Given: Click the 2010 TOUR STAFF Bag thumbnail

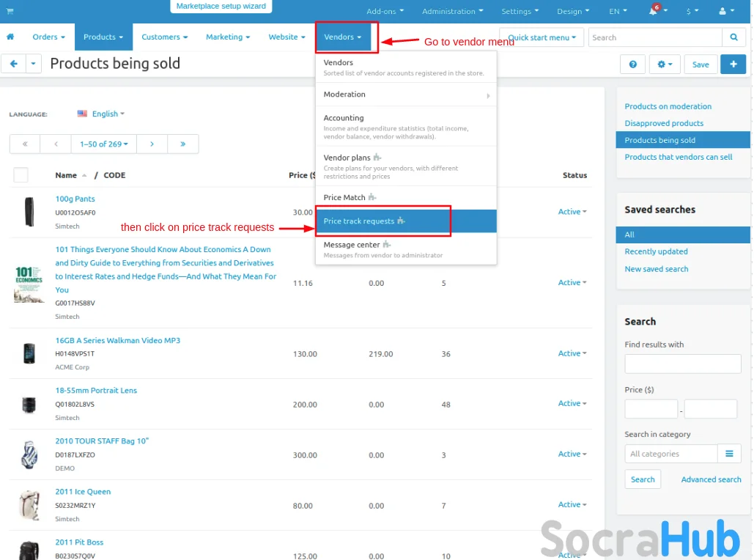Looking at the screenshot, I should pyautogui.click(x=29, y=454).
